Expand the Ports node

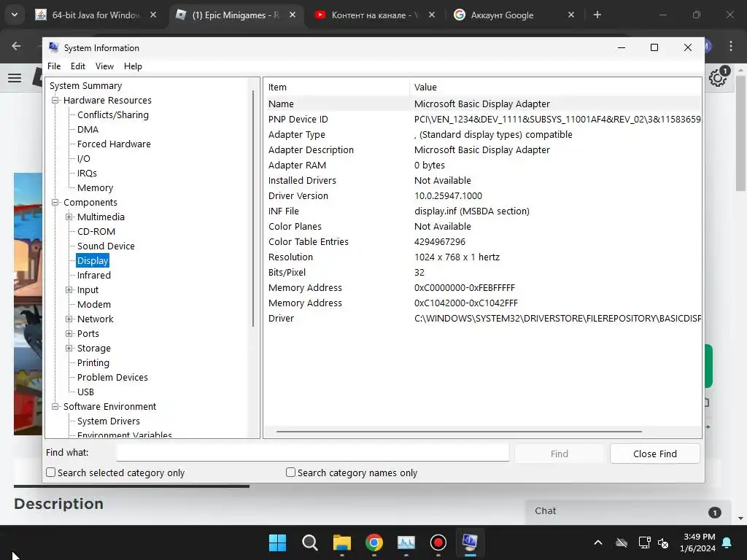69,334
